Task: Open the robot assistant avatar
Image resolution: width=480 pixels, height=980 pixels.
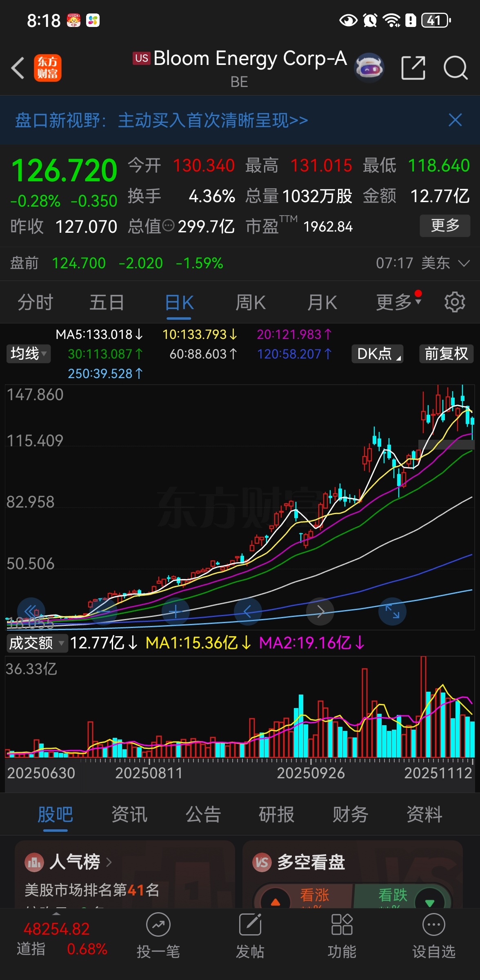Action: pyautogui.click(x=369, y=68)
